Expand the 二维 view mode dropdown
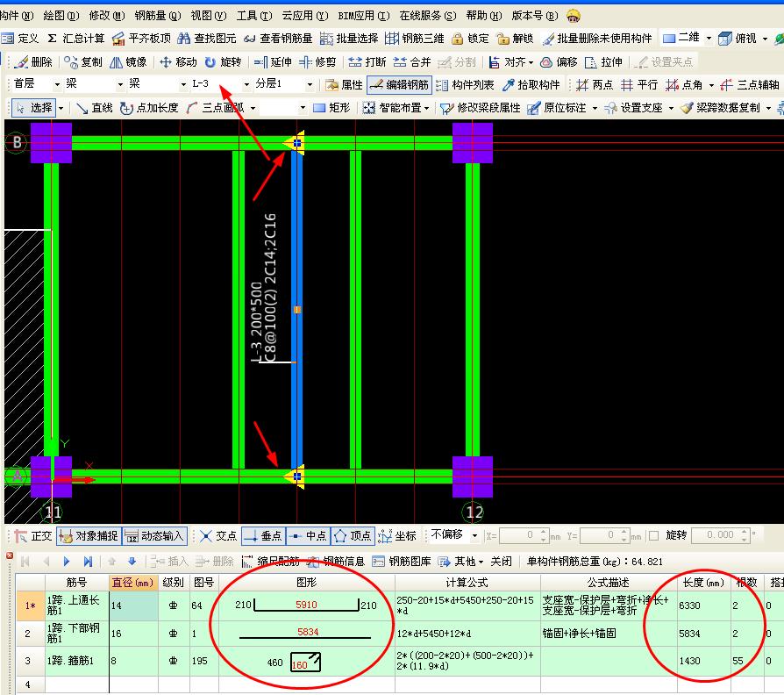The width and height of the screenshot is (784, 695). pos(708,38)
